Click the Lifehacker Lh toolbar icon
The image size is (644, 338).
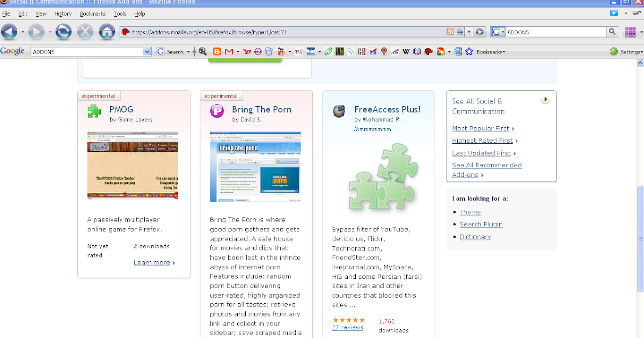tap(340, 52)
